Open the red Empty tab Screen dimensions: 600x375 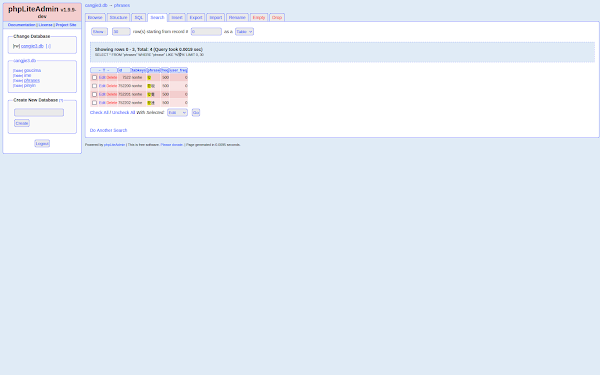click(x=259, y=18)
